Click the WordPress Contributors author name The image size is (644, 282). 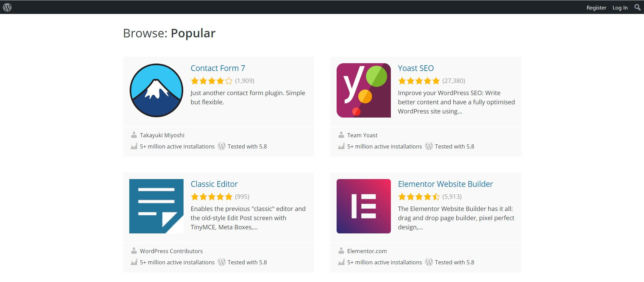click(x=171, y=251)
